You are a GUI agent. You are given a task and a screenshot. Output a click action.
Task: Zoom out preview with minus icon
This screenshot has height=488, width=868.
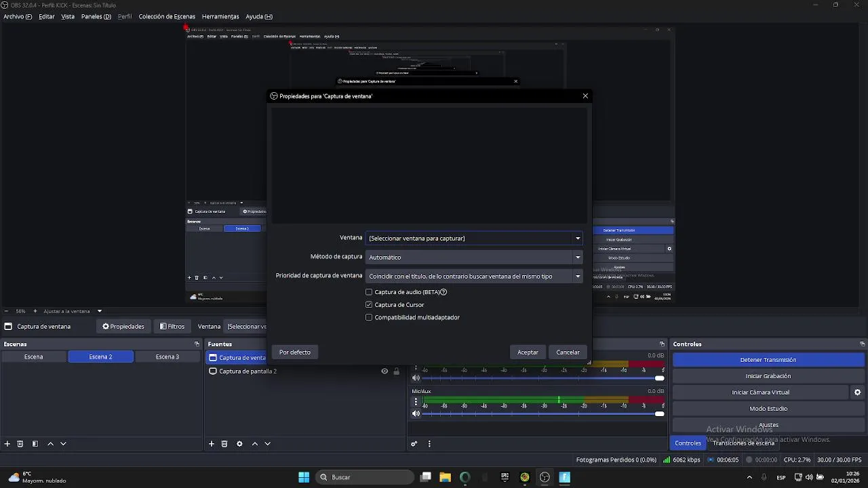tap(6, 311)
